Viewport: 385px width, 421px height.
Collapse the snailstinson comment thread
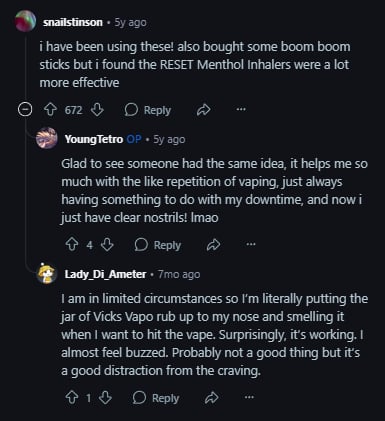click(25, 109)
